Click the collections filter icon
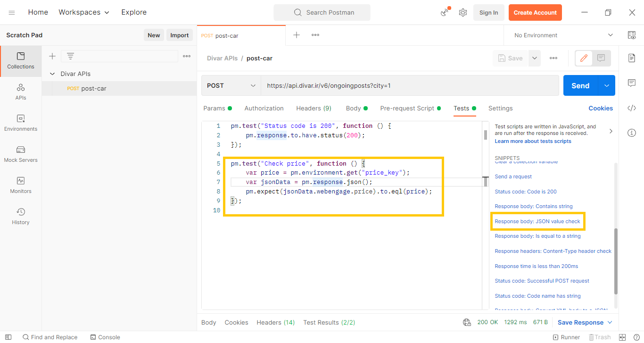This screenshot has width=644, height=343. tap(70, 56)
